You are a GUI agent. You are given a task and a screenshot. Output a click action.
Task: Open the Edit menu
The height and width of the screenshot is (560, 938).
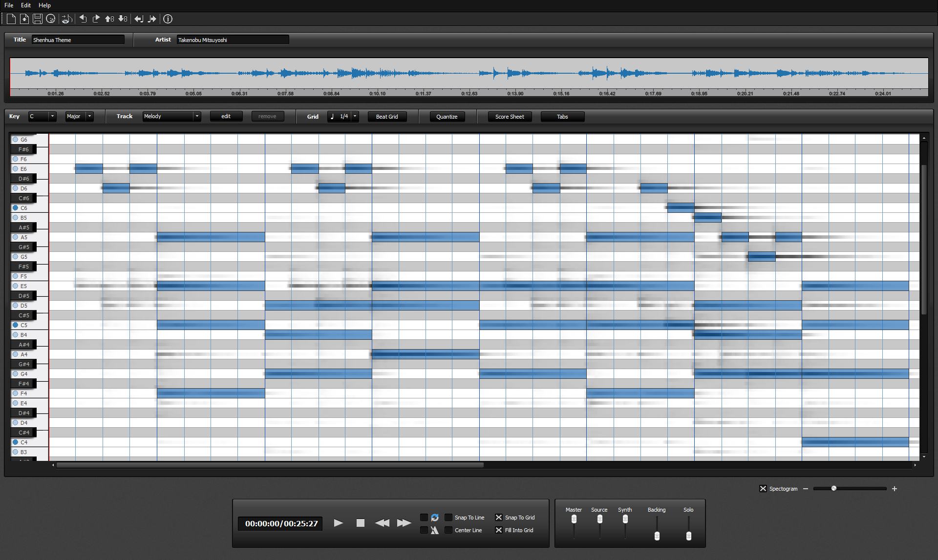click(26, 5)
